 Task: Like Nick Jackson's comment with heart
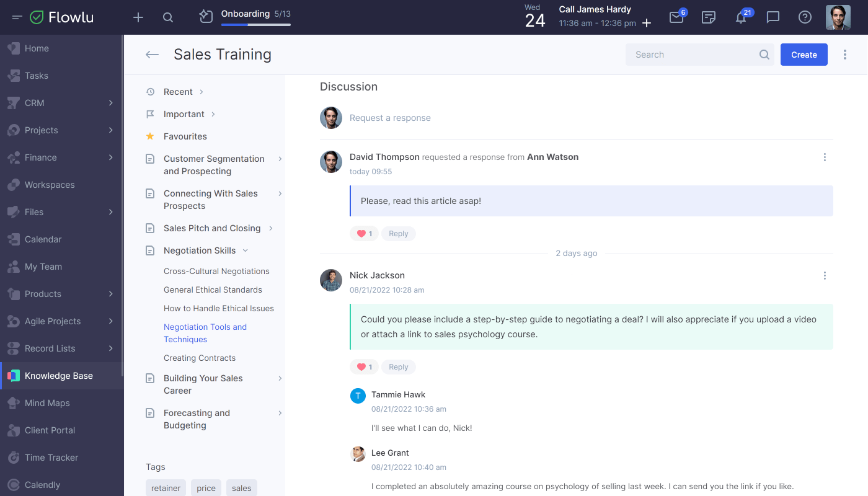(364, 367)
